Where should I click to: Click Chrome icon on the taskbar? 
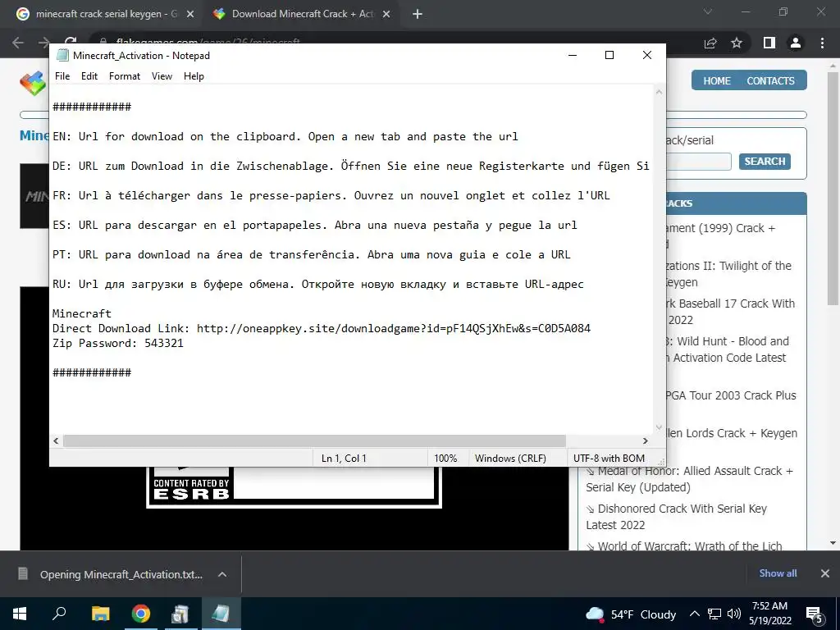coord(141,614)
